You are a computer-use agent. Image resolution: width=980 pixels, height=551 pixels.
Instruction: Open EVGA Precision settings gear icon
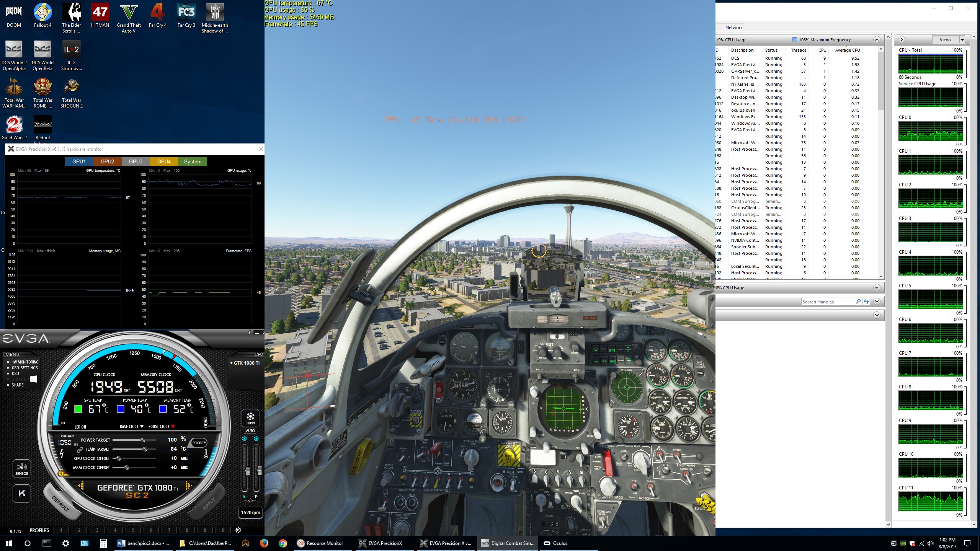(x=238, y=530)
